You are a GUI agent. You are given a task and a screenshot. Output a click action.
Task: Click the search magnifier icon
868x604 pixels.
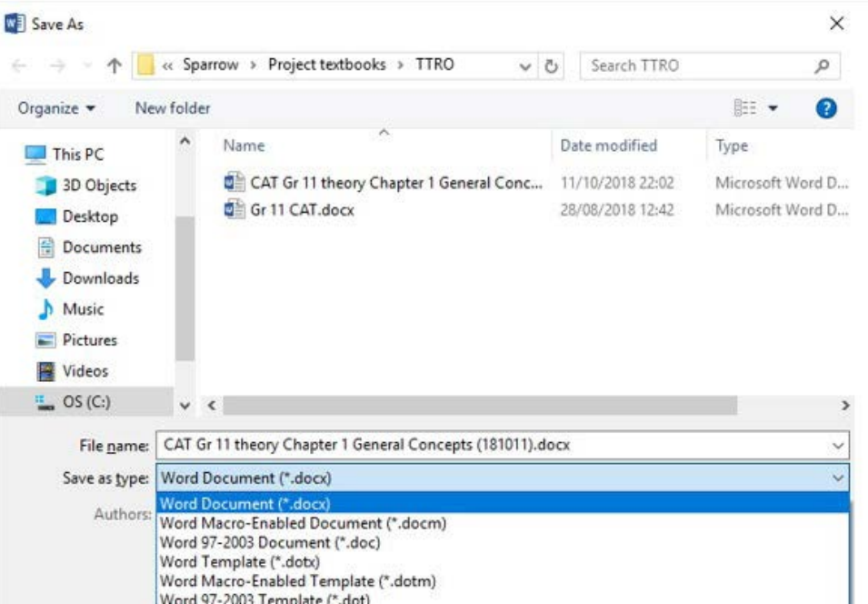tap(822, 65)
